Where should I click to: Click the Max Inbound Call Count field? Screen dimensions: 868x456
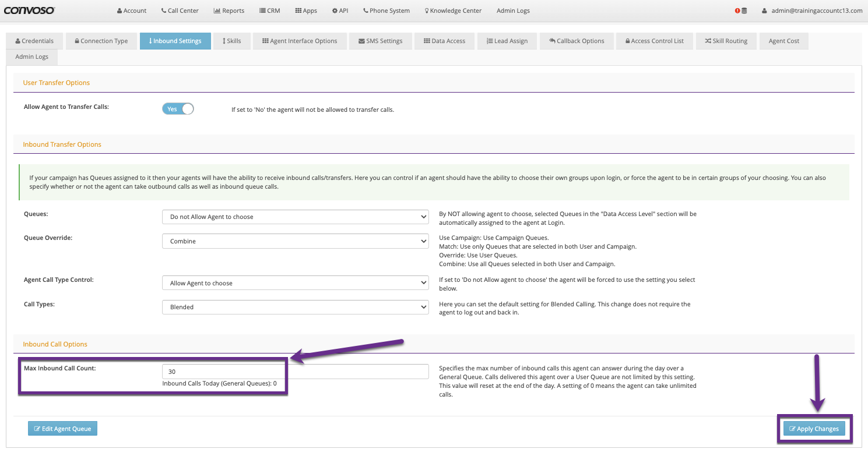pos(296,372)
